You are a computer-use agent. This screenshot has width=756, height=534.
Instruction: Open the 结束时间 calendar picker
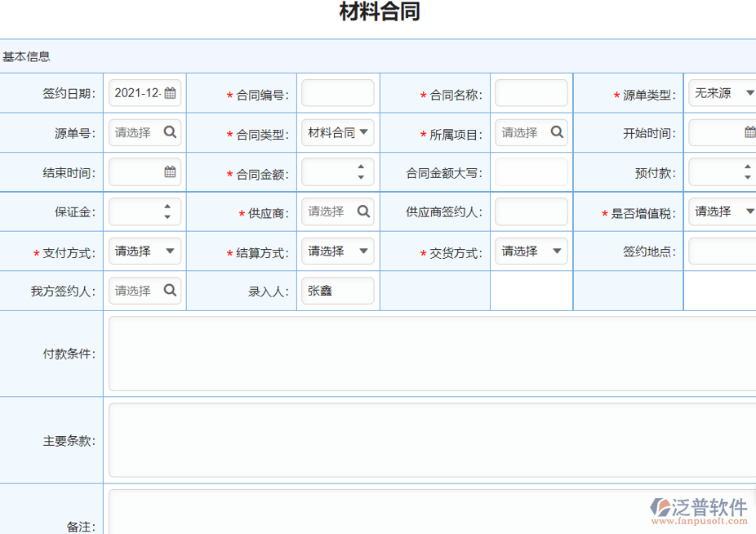(x=170, y=171)
